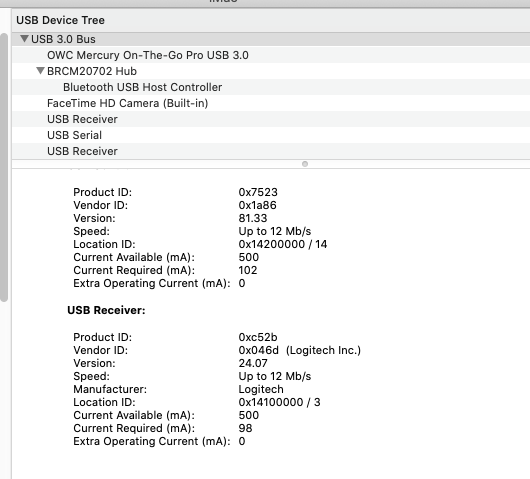Click the bold USB Receiver: details heading
The image size is (530, 479).
pyautogui.click(x=106, y=310)
